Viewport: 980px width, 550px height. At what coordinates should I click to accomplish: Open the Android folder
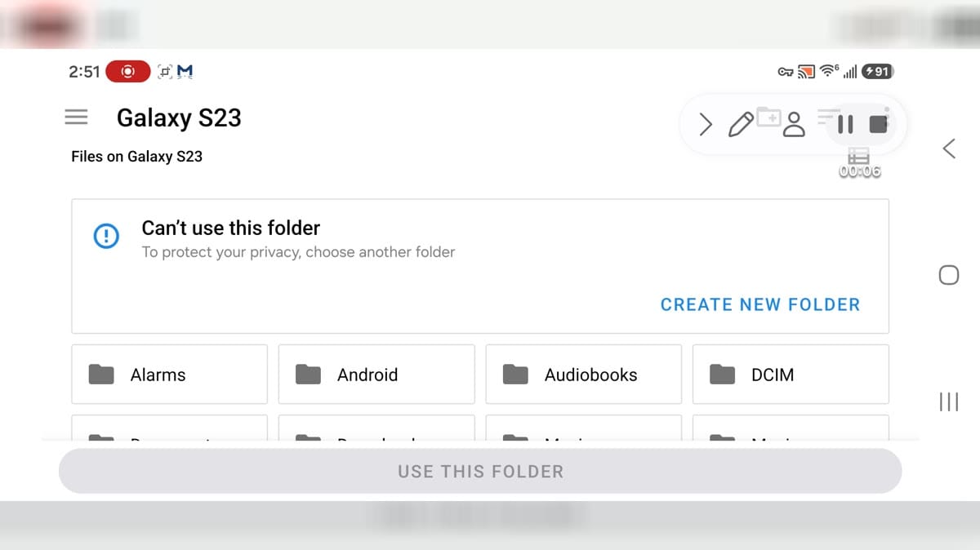click(376, 375)
